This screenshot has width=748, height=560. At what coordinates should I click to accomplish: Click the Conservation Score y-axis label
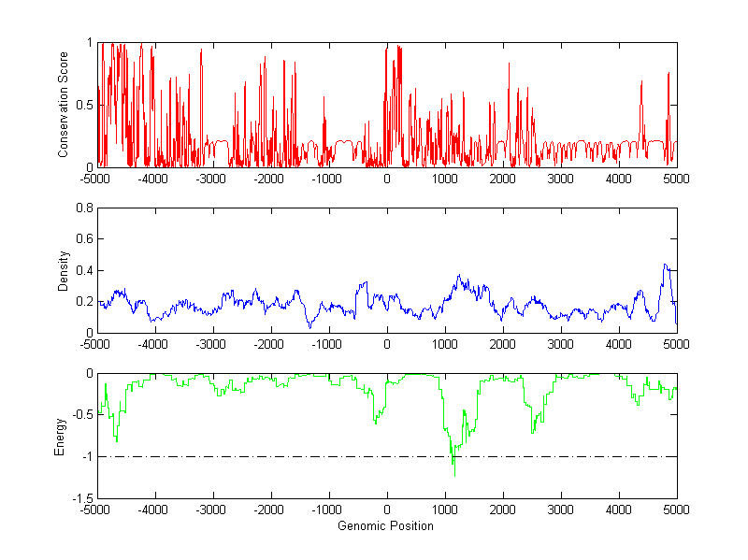click(64, 105)
